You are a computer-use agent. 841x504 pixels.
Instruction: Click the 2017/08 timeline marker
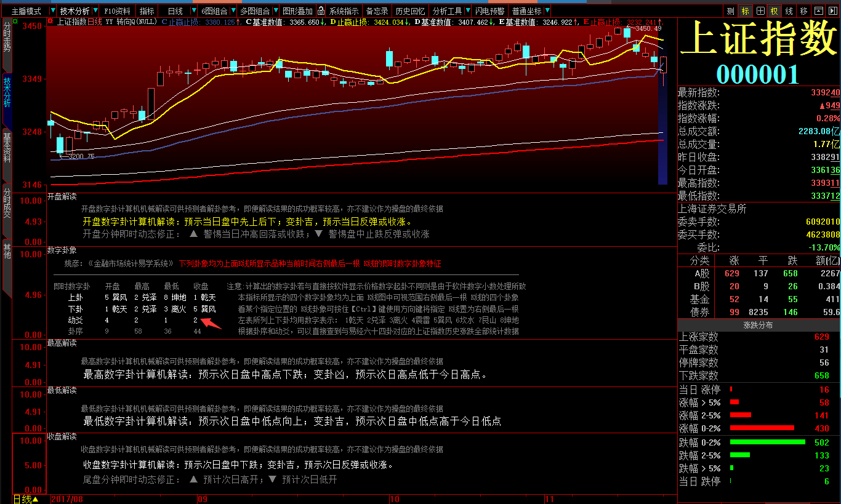pyautogui.click(x=66, y=499)
